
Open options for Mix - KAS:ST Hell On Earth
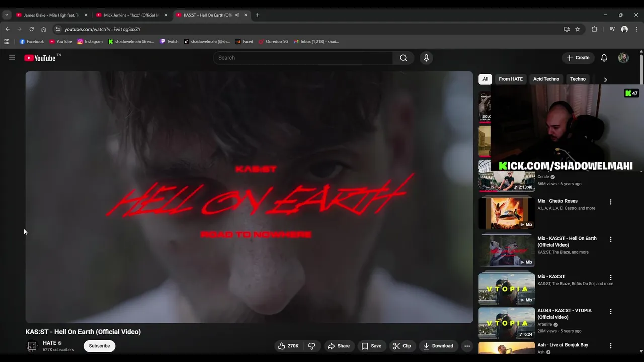[x=611, y=239]
